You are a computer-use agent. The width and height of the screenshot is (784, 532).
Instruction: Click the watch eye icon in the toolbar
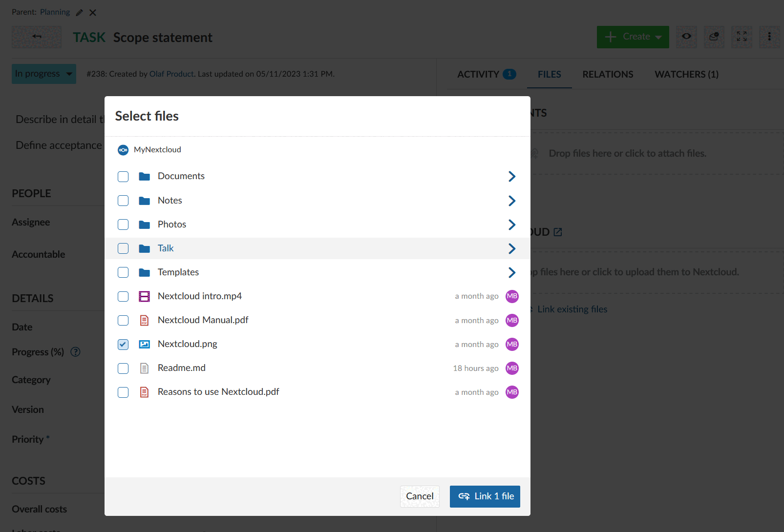(686, 37)
